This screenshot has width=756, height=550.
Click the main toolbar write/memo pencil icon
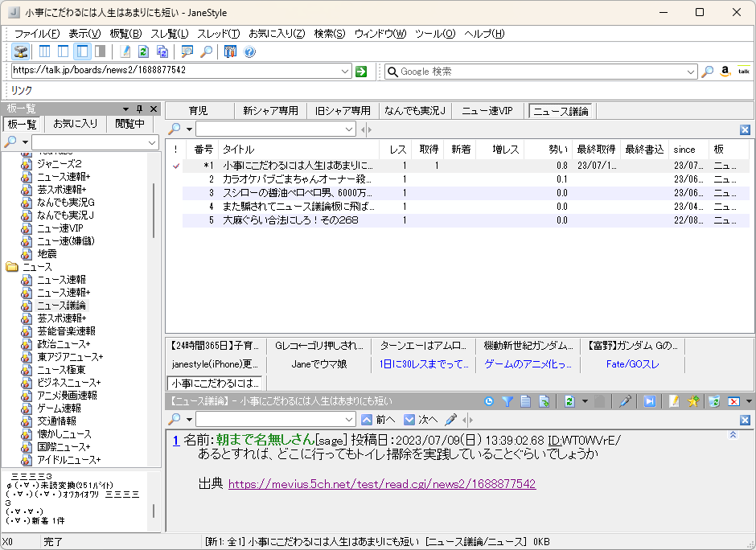(x=125, y=51)
